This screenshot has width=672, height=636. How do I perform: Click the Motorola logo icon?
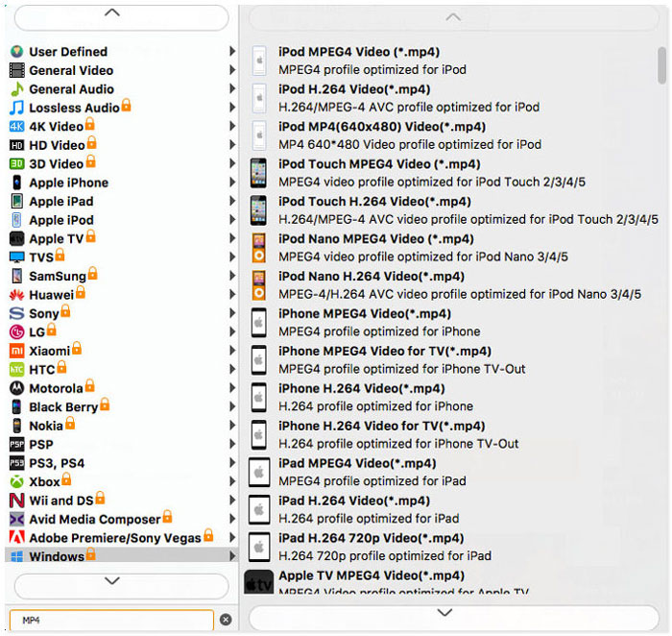(x=16, y=388)
